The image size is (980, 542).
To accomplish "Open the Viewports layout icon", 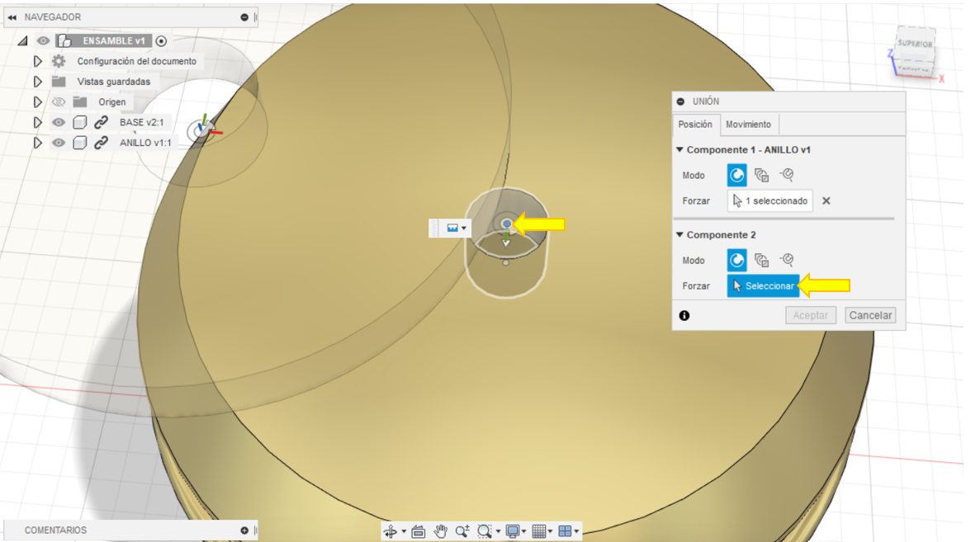I will pyautogui.click(x=565, y=531).
